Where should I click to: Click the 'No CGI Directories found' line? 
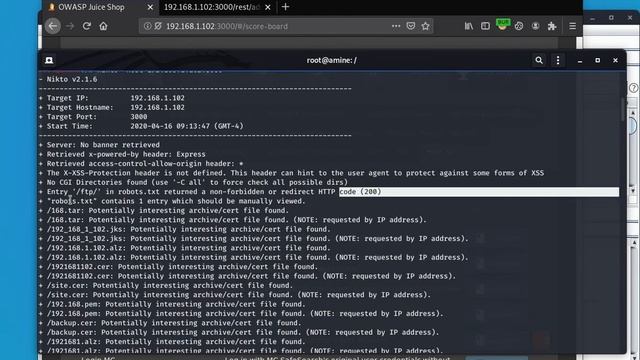point(193,182)
